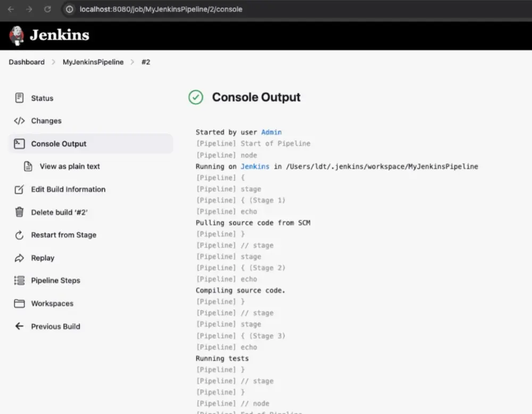The image size is (532, 414).
Task: Click the Console Output terminal icon
Action: pyautogui.click(x=19, y=144)
